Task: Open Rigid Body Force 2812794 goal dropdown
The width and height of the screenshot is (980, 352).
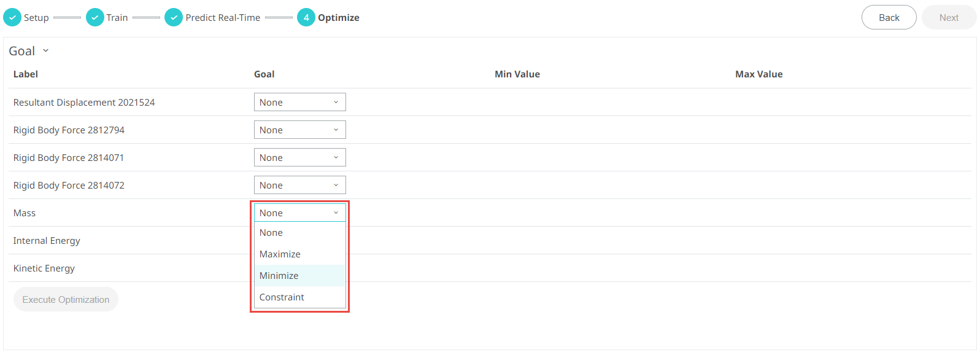Action: pos(299,130)
